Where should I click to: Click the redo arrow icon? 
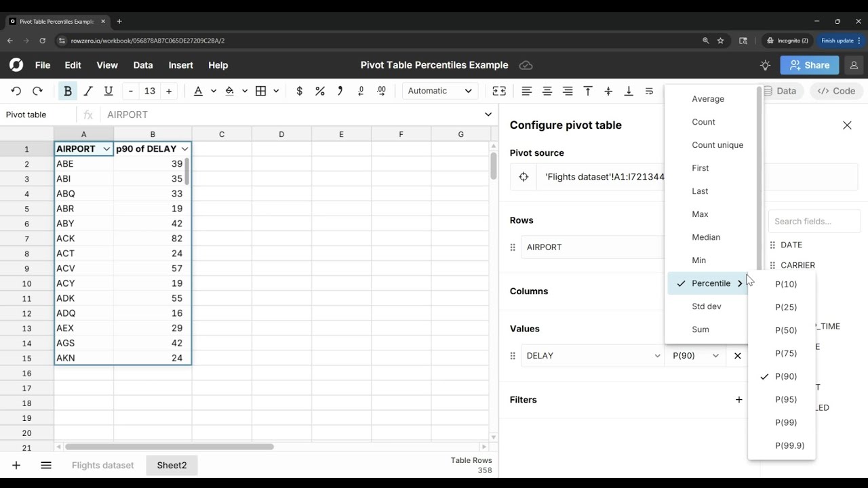37,91
